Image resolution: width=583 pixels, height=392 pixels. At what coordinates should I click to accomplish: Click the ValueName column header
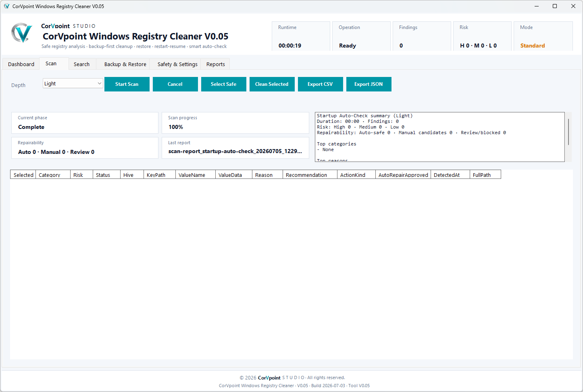196,174
